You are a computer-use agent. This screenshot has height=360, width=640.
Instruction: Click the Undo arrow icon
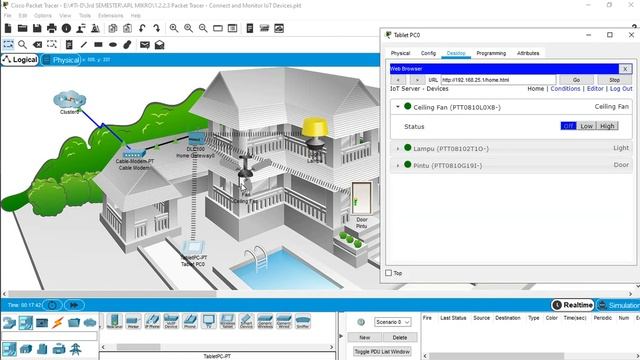point(142,28)
